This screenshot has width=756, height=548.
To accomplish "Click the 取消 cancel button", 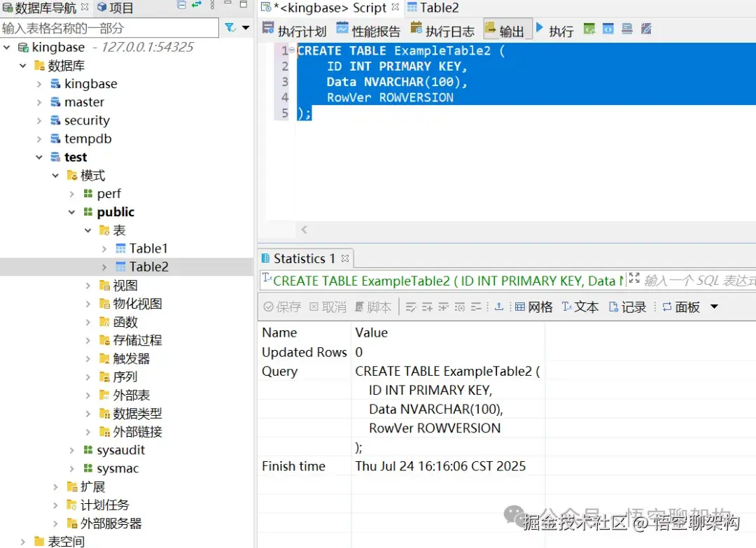I will [x=328, y=307].
